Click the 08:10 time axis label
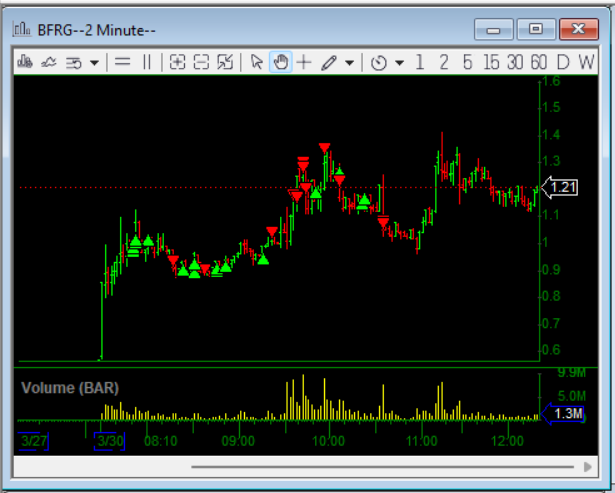Image resolution: width=615 pixels, height=493 pixels. (x=161, y=441)
